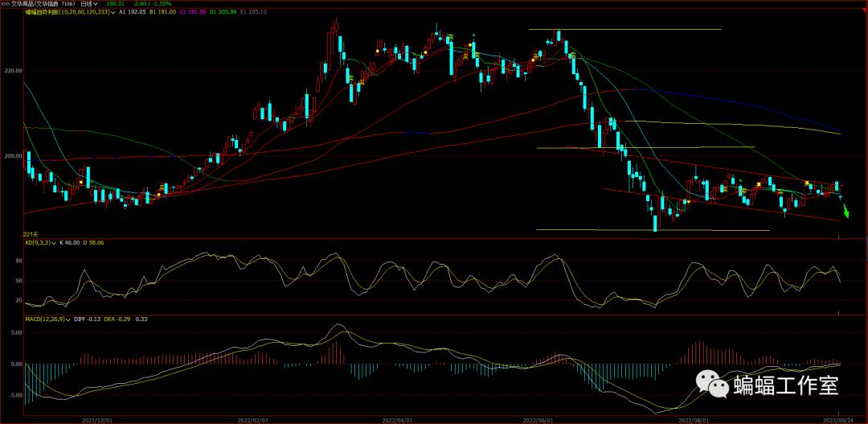The image size is (868, 424).
Task: Click the 2022/02/07 date on time axis
Action: coord(252,420)
